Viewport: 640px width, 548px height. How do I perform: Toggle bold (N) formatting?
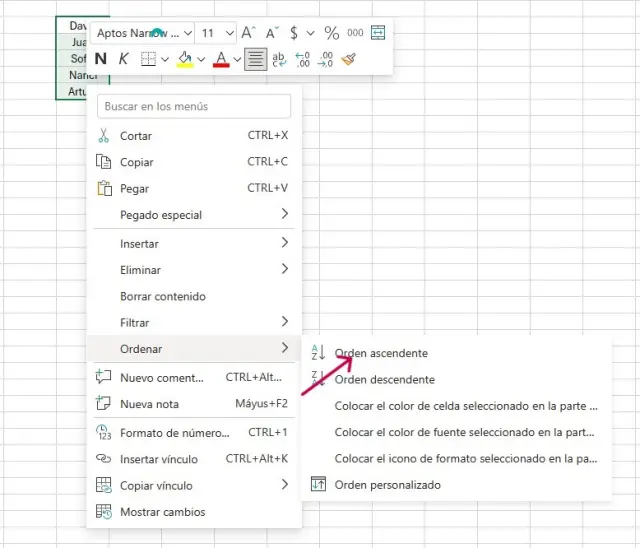pos(101,59)
